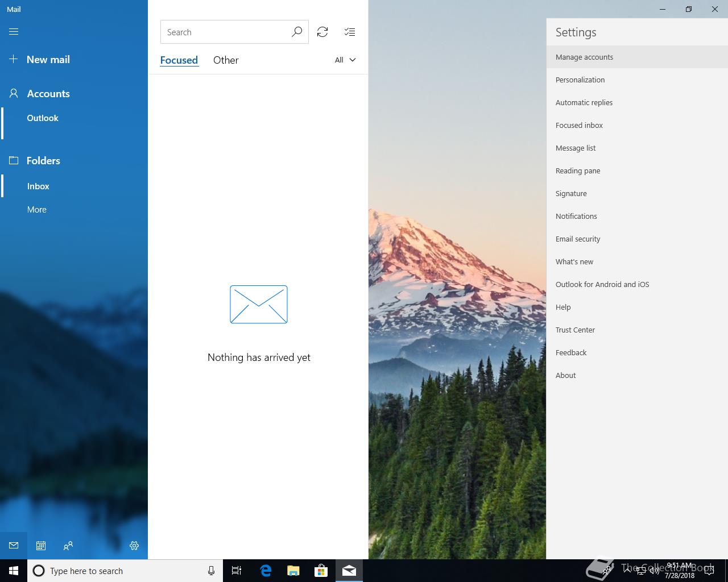Switch to Calendar app icon
The height and width of the screenshot is (582, 728).
point(41,546)
